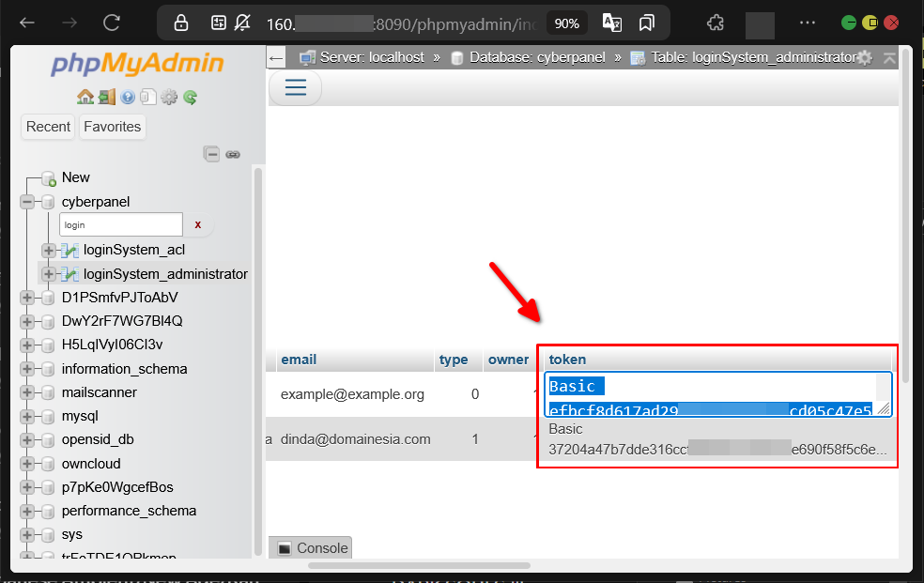Hide navigation panel left arrow
Screen dimensions: 924x583
coord(276,57)
